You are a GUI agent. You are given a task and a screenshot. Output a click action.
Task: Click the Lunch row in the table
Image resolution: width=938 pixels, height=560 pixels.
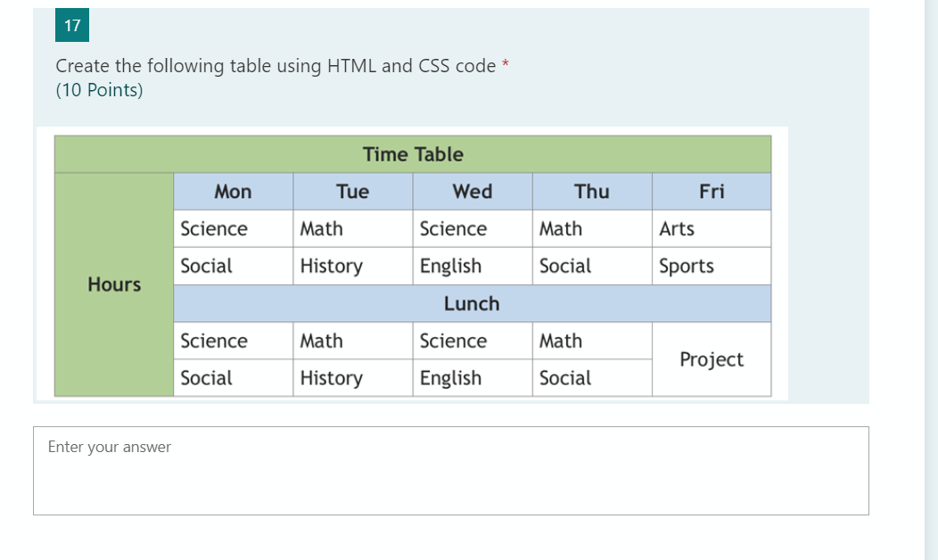[472, 304]
